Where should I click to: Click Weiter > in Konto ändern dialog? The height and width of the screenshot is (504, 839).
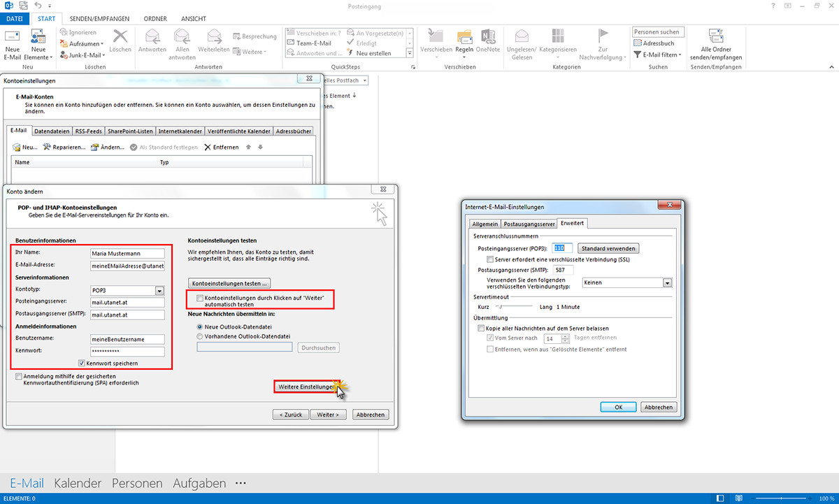(x=328, y=415)
